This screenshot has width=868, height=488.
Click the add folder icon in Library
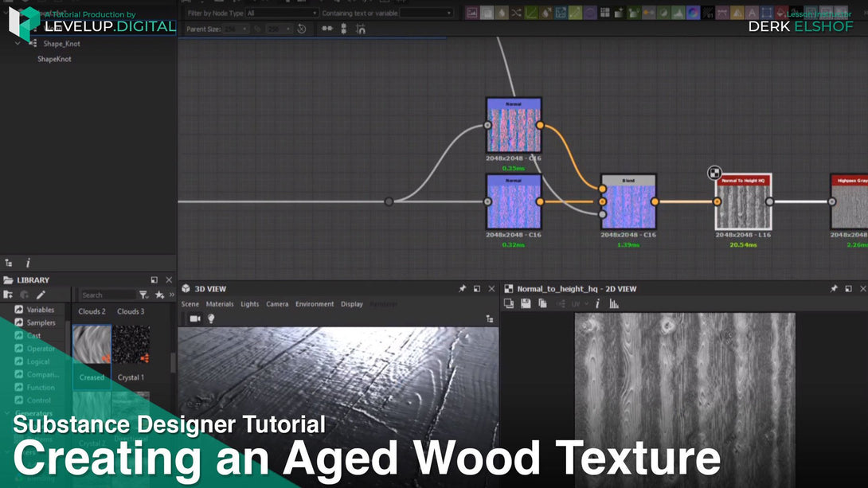pos(8,295)
